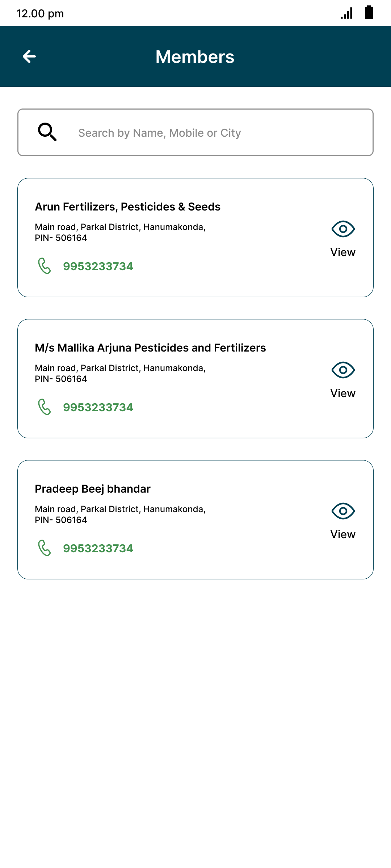Tap the battery icon in the status bar
The image size is (391, 868).
point(369,13)
